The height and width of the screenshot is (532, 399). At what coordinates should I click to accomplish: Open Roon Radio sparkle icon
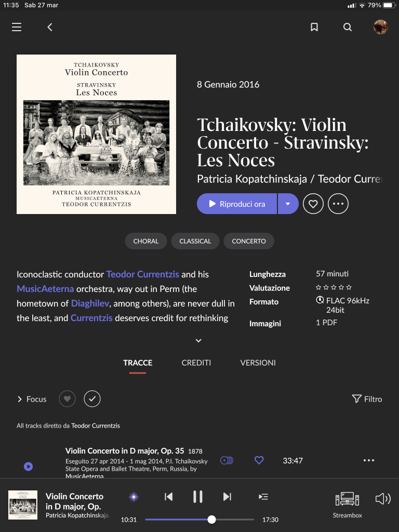click(134, 497)
